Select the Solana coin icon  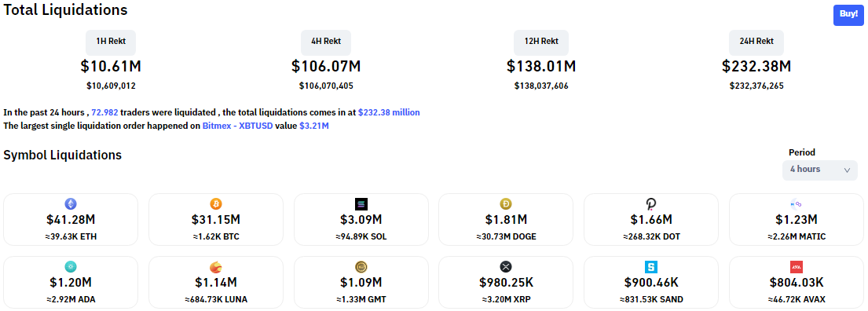361,204
